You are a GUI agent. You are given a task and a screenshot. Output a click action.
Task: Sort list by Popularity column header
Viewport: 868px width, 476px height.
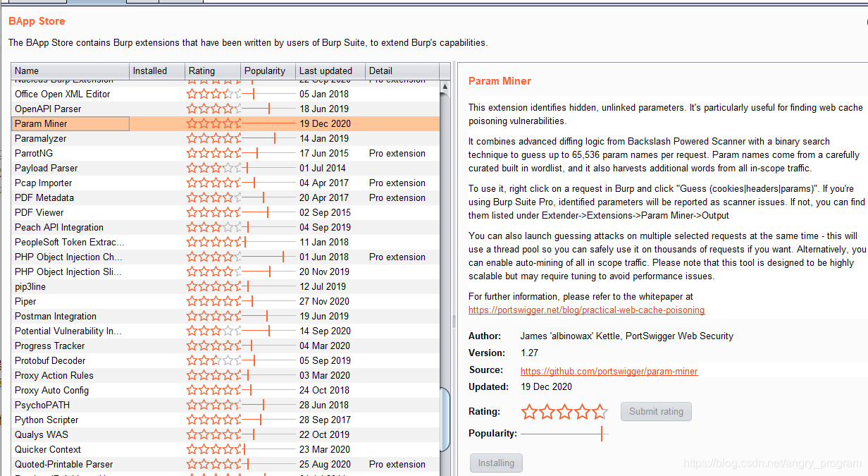pyautogui.click(x=268, y=71)
